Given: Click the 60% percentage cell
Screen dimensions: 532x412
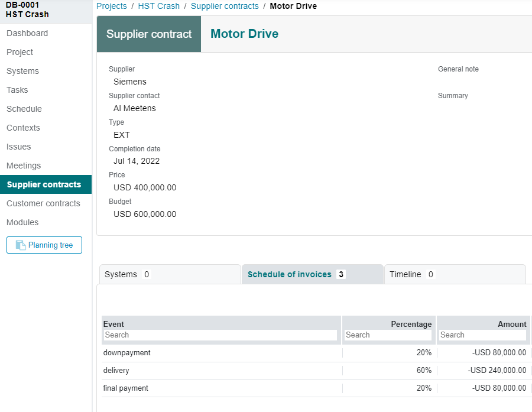Looking at the screenshot, I should pos(424,370).
